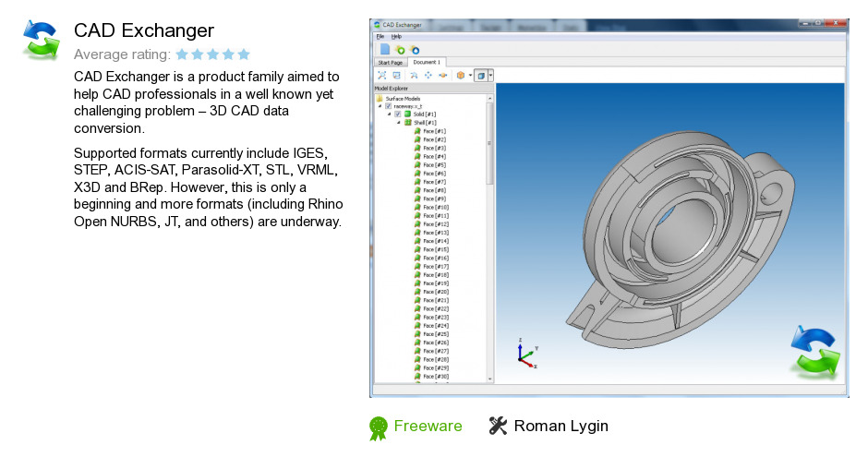The image size is (868, 469).
Task: Open the File menu
Action: coord(380,37)
